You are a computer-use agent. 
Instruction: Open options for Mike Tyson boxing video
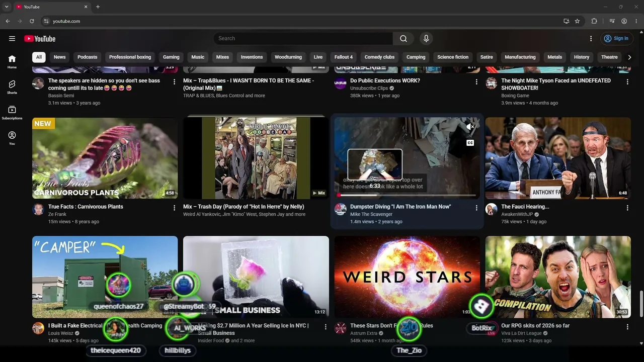[627, 81]
